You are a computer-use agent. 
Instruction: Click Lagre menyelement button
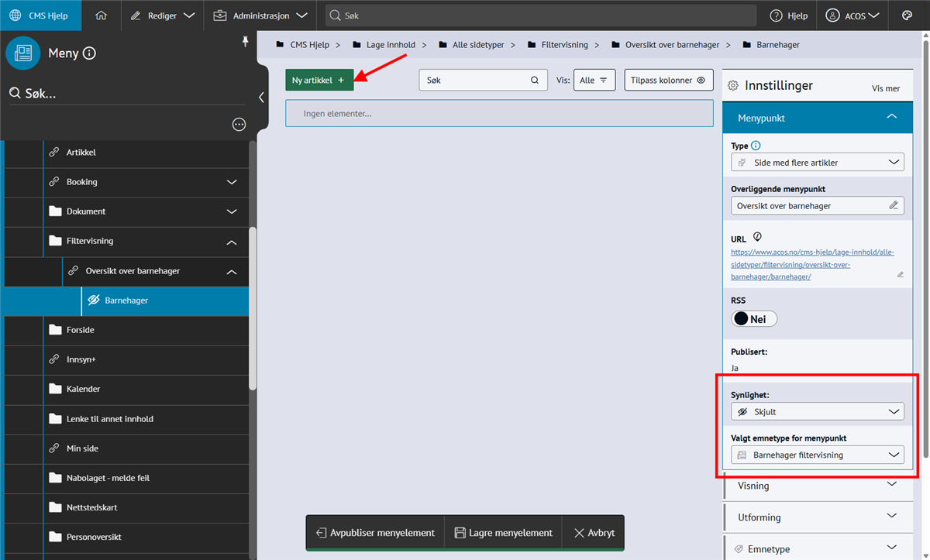[503, 533]
